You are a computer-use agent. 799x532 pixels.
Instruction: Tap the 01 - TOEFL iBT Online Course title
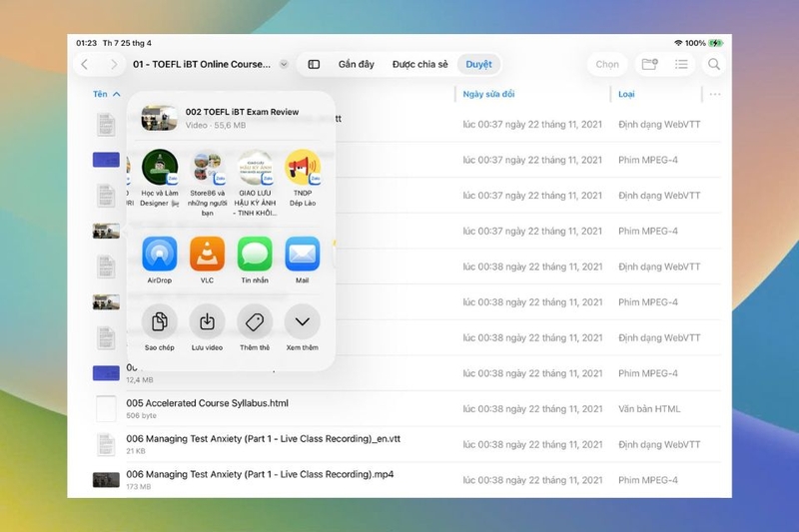(x=202, y=64)
